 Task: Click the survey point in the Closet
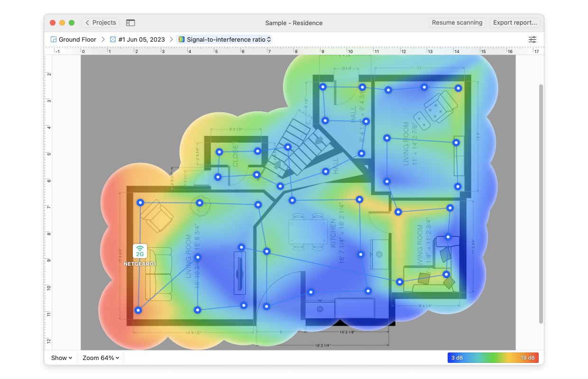[219, 152]
